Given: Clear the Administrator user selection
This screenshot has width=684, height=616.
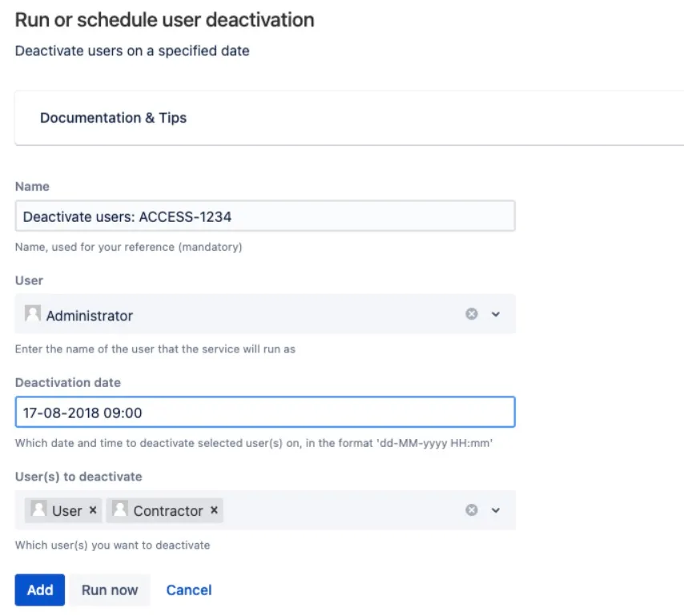Looking at the screenshot, I should click(471, 314).
